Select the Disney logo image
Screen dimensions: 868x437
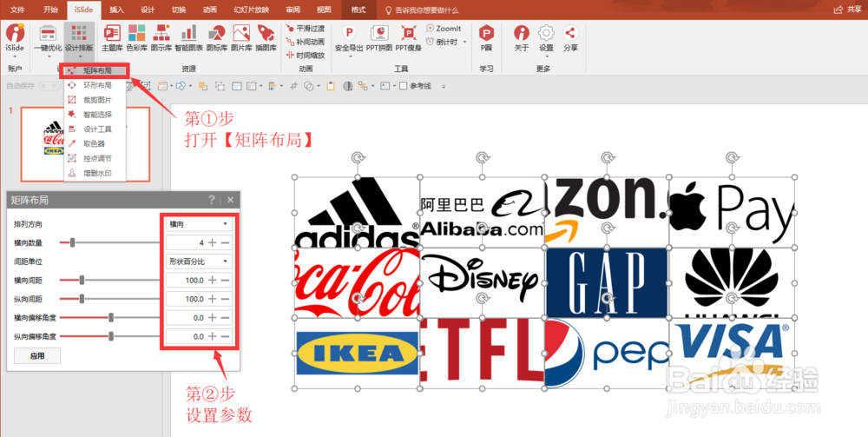482,281
